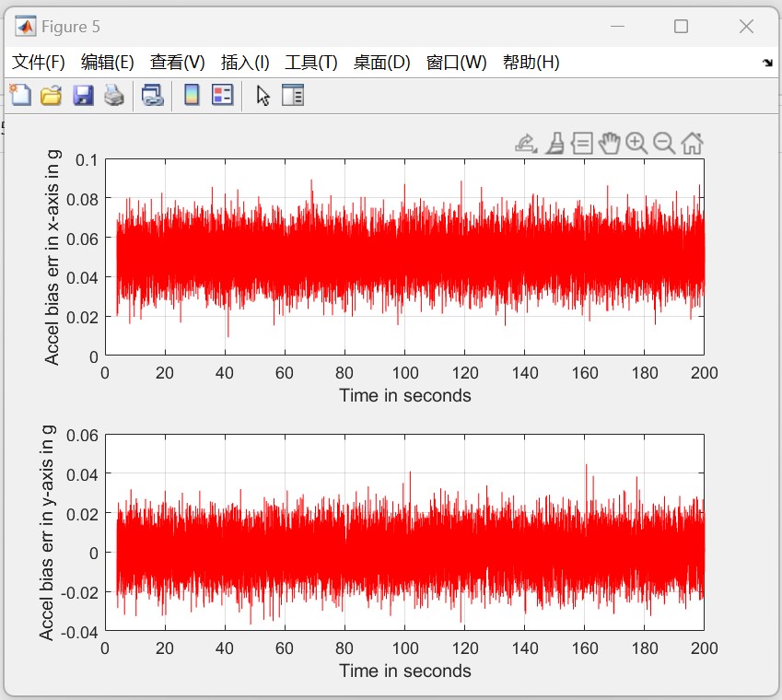Open the 工具(T) menu
782x700 pixels.
coord(311,63)
